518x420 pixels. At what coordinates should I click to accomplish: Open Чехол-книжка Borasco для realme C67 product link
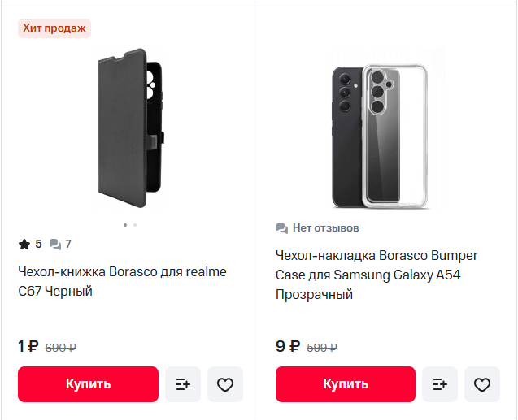click(122, 281)
